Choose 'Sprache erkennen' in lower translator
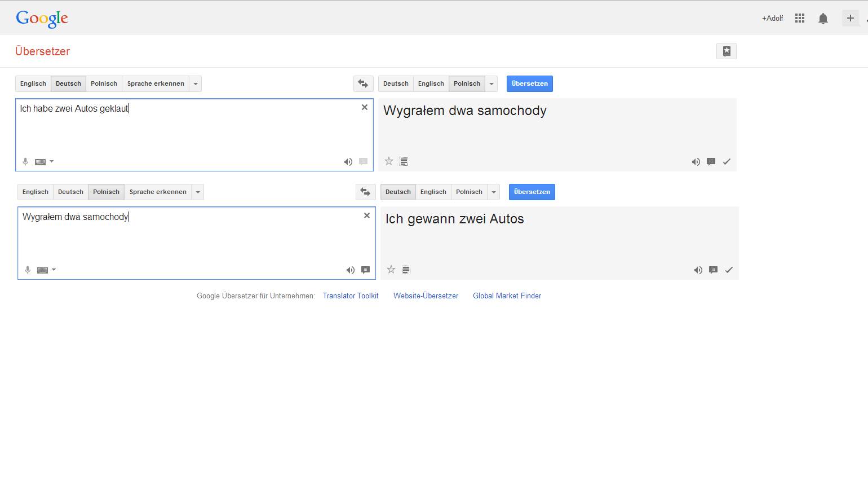Viewport: 868px width, 498px height. tap(158, 192)
